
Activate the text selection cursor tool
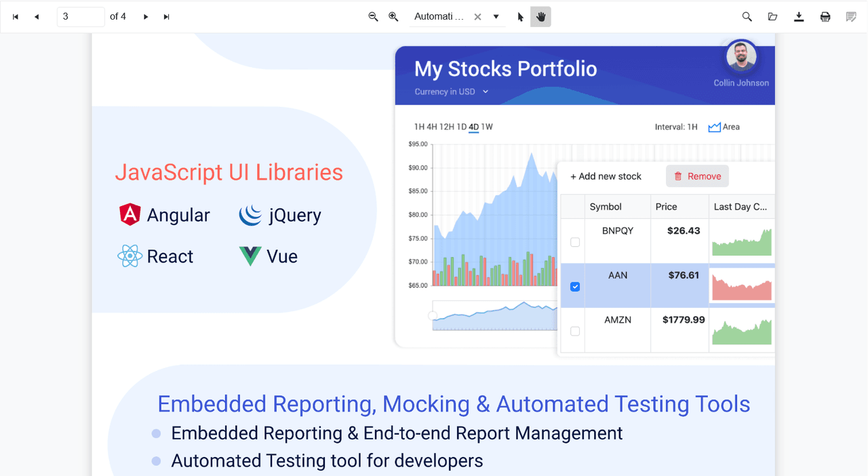click(x=521, y=17)
